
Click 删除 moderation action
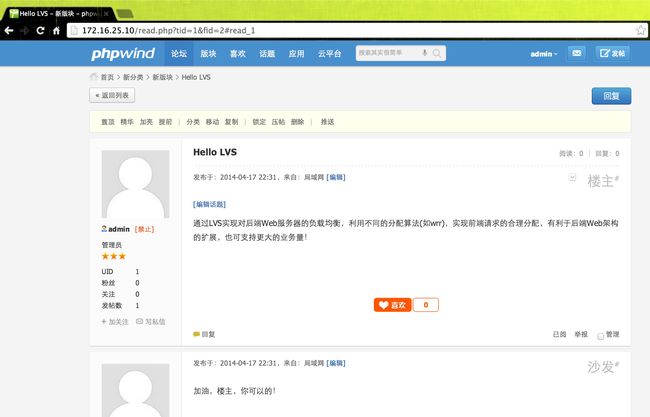click(x=297, y=122)
